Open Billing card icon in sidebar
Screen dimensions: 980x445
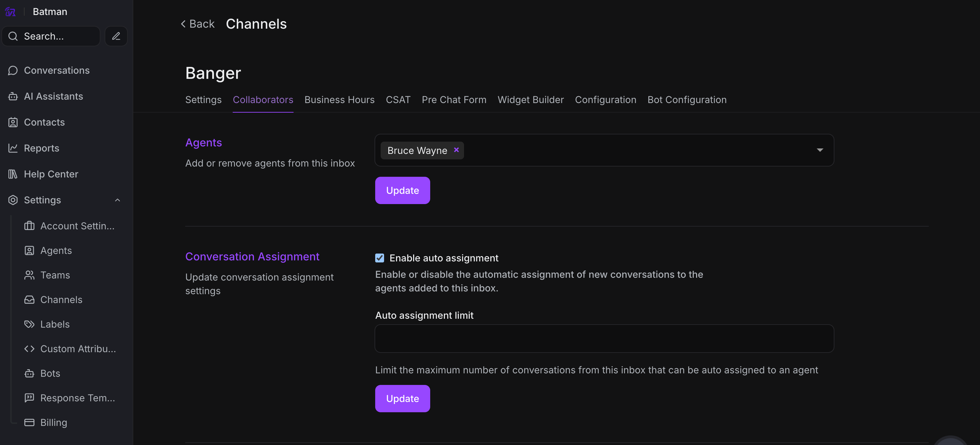pos(29,422)
